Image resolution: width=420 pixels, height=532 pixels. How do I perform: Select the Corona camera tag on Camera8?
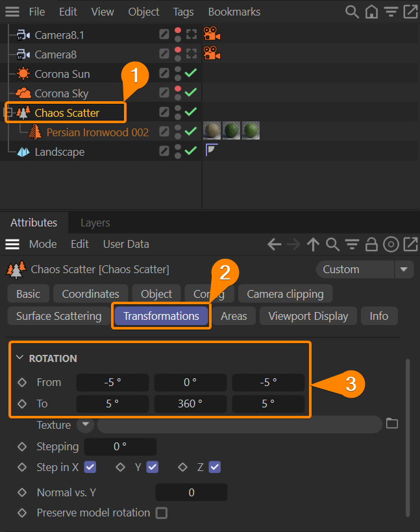click(x=212, y=53)
